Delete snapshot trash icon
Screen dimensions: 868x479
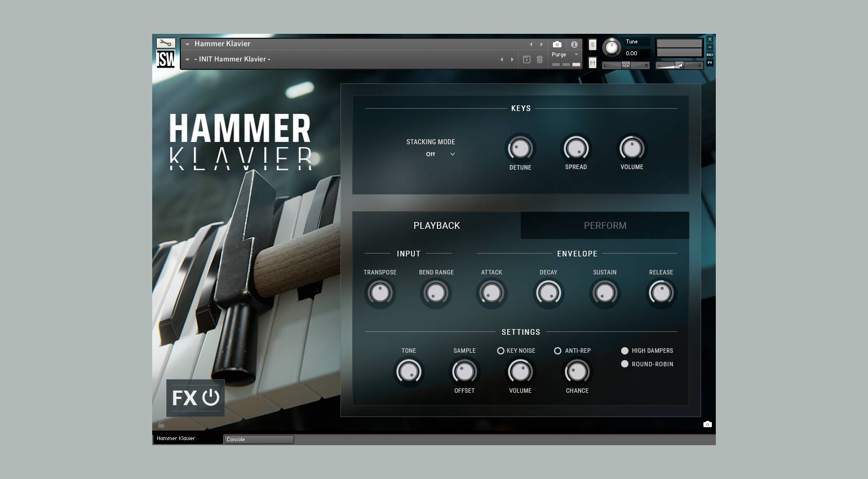pyautogui.click(x=539, y=59)
